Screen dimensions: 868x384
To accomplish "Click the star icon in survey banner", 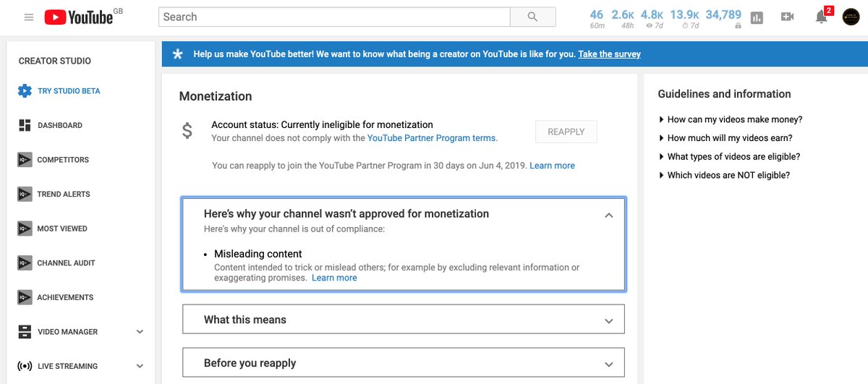I will click(x=178, y=54).
